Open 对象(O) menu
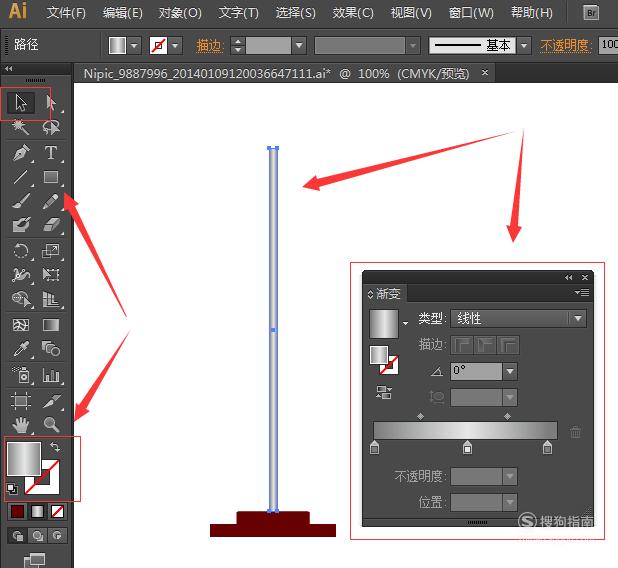This screenshot has width=618, height=568. pos(180,13)
